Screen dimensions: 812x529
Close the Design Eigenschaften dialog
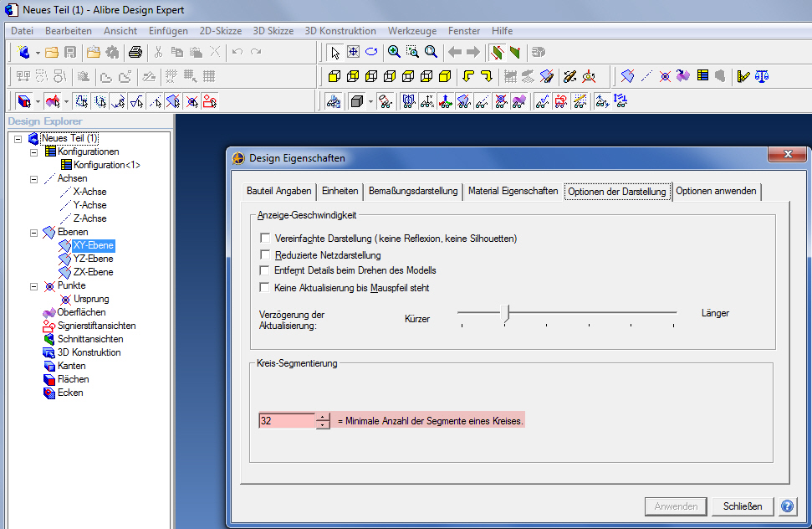pyautogui.click(x=787, y=154)
